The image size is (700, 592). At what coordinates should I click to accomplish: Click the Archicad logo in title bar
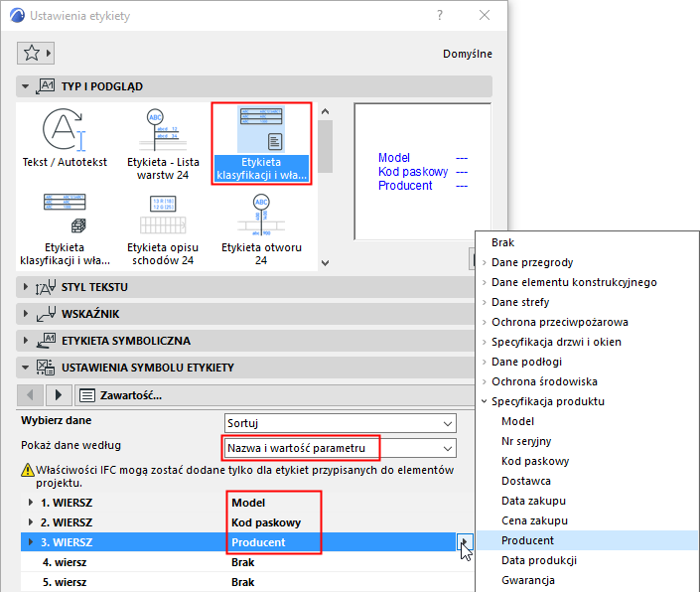pyautogui.click(x=17, y=15)
